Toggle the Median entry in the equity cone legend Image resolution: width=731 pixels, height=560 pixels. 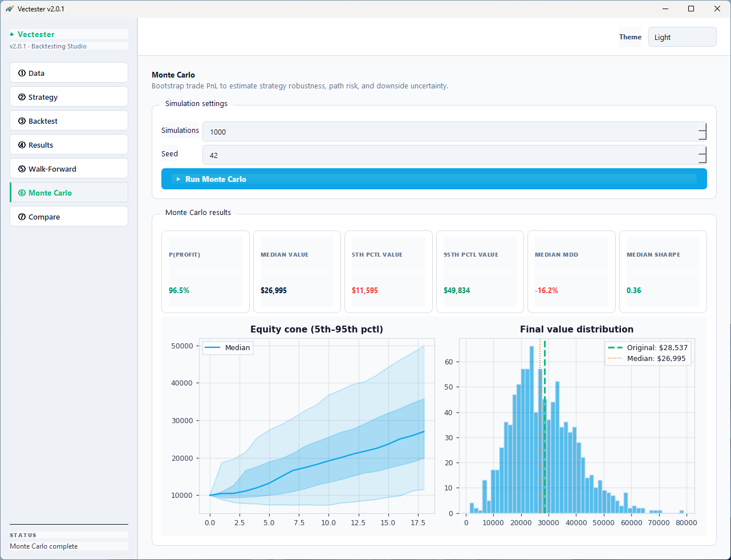point(227,347)
